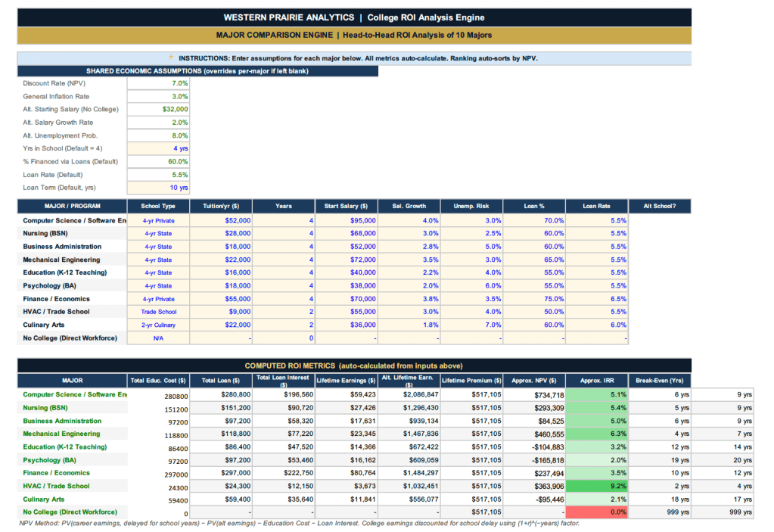This screenshot has height=532, width=774.
Task: Select the Culinary Arts loan rate 6.0% cell
Action: [x=597, y=325]
